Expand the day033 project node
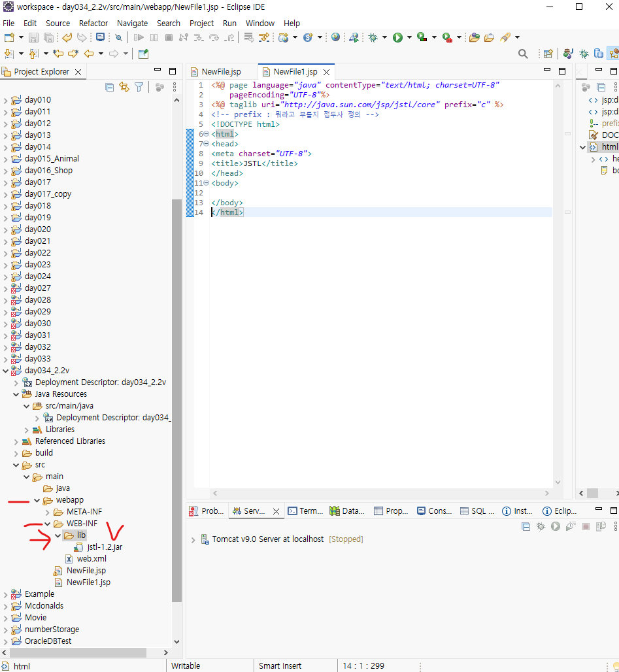 coord(6,359)
